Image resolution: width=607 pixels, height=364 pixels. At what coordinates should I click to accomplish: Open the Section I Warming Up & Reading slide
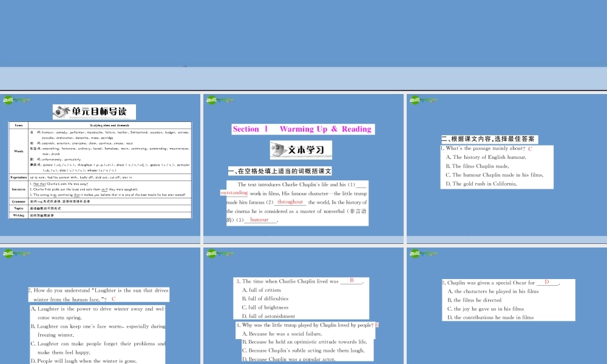point(303,169)
